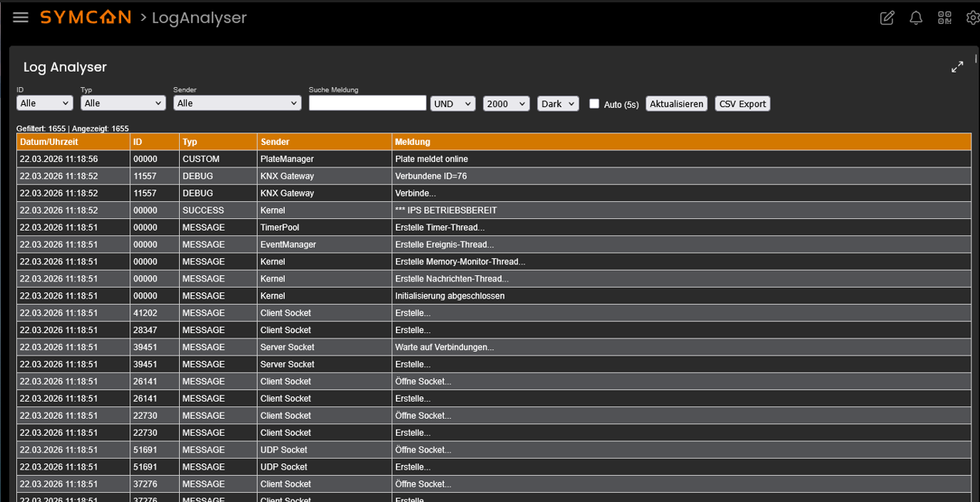The image size is (980, 502).
Task: Select the IPS BETRIEBSBEREIT log row
Action: pos(446,211)
